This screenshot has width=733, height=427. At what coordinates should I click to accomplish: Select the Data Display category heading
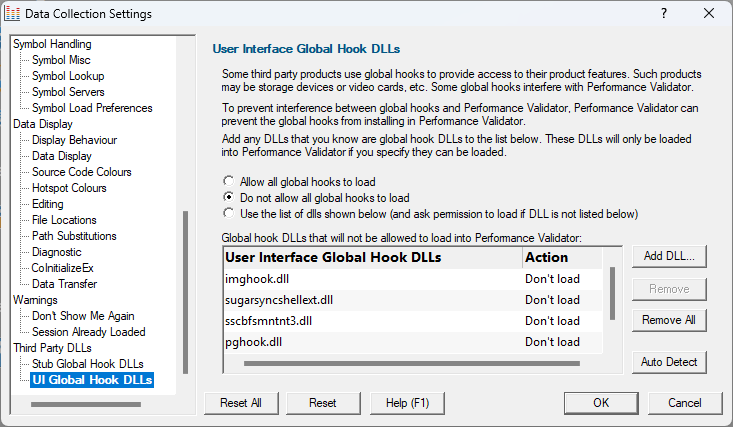pyautogui.click(x=43, y=124)
